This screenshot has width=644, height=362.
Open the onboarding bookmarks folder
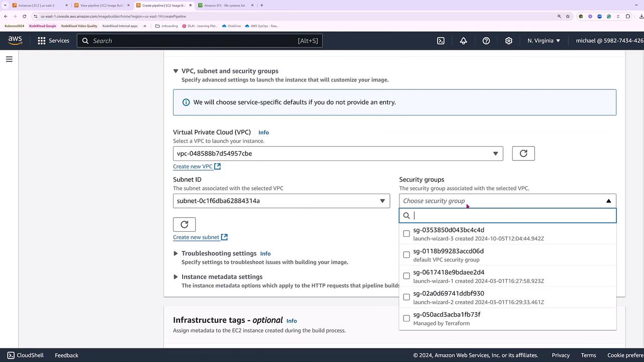coord(167,26)
